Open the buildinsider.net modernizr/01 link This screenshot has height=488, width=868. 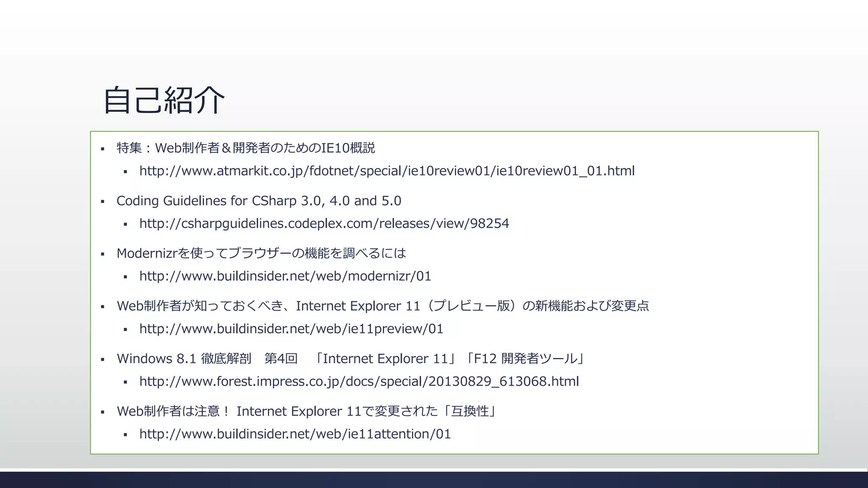pos(285,276)
